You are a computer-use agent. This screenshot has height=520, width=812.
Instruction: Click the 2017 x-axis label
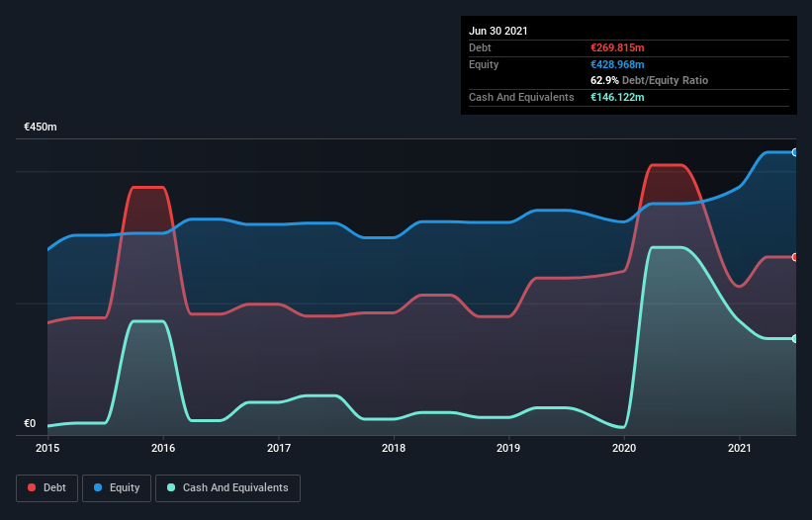click(279, 448)
